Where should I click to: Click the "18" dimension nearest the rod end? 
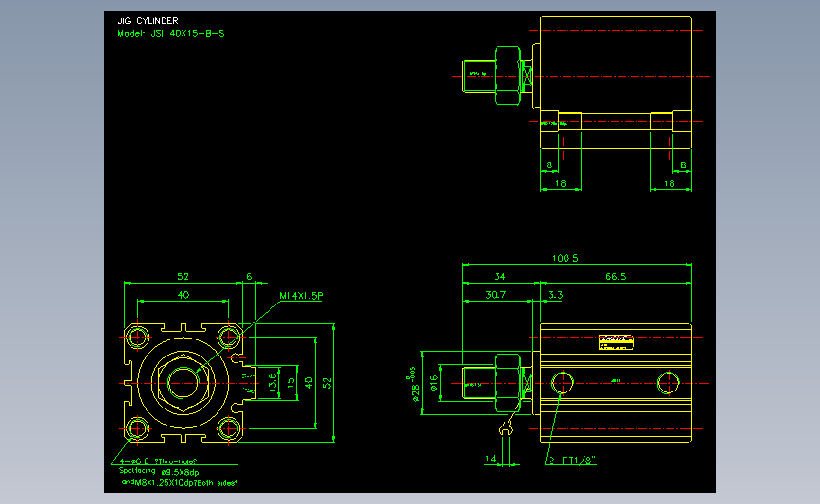[x=561, y=183]
